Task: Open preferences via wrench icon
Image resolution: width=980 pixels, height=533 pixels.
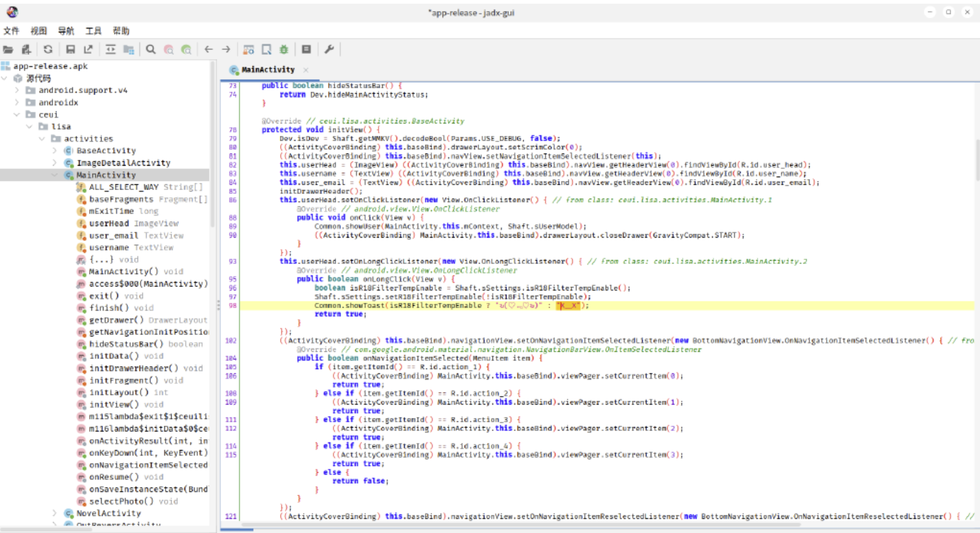Action: [x=329, y=49]
